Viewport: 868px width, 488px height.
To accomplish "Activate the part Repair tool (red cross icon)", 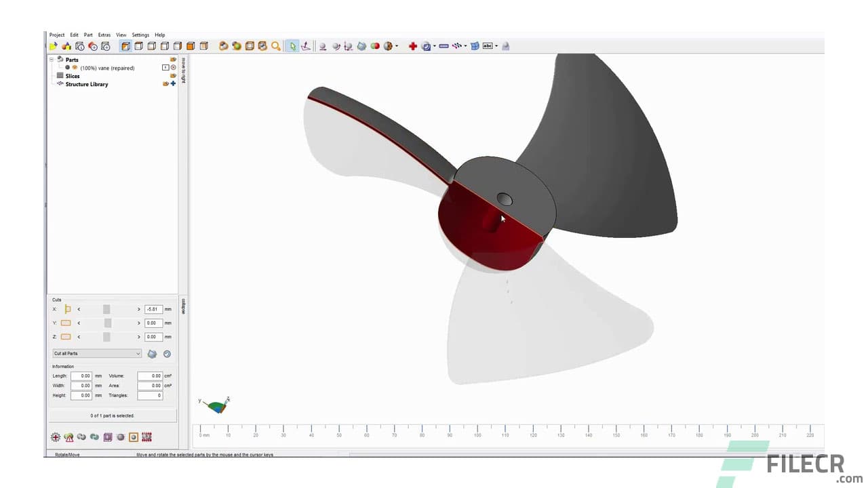I will tap(414, 45).
